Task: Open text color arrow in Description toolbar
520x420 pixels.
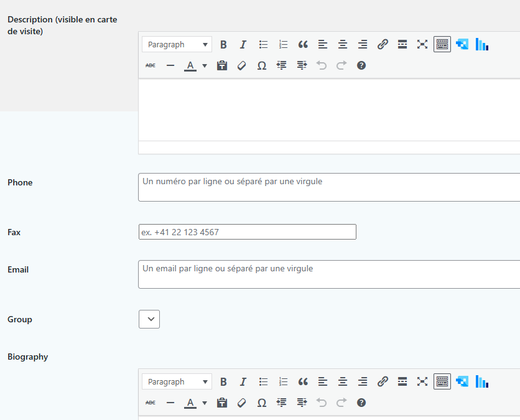Action: point(205,65)
